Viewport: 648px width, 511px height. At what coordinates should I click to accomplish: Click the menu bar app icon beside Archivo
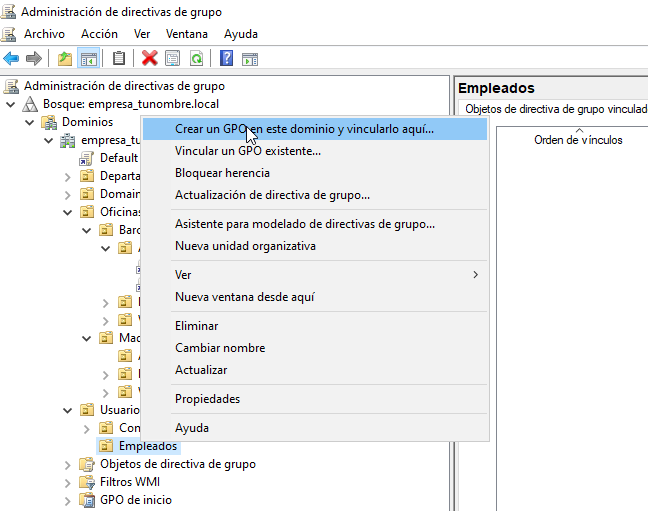click(x=8, y=34)
